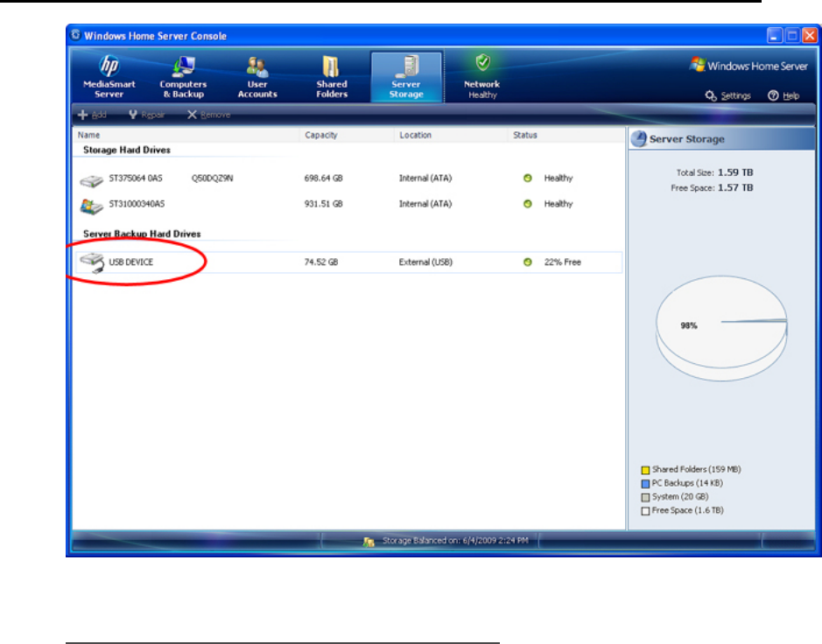Minimize the Windows Home Server Console
The image size is (822, 644).
pyautogui.click(x=775, y=36)
